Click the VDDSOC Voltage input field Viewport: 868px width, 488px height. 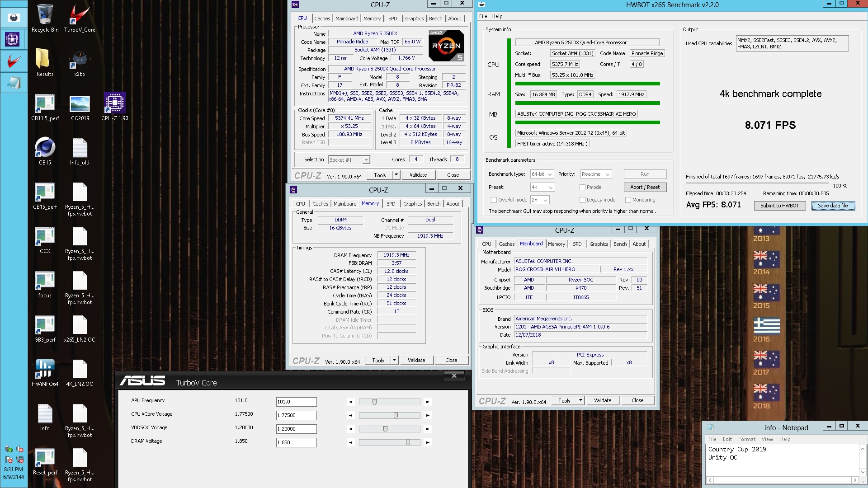[x=296, y=429]
